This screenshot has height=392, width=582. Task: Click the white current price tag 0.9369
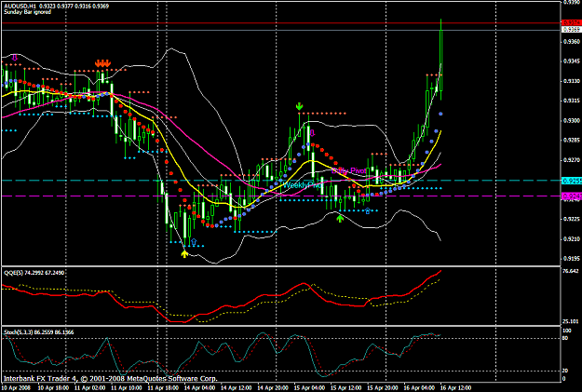(571, 29)
